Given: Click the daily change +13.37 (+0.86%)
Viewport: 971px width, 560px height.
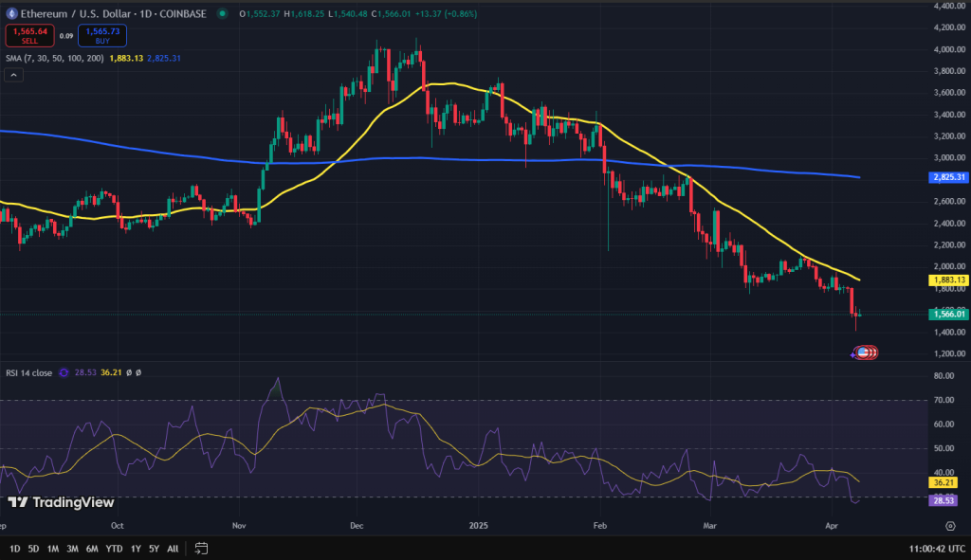Looking at the screenshot, I should tap(446, 13).
